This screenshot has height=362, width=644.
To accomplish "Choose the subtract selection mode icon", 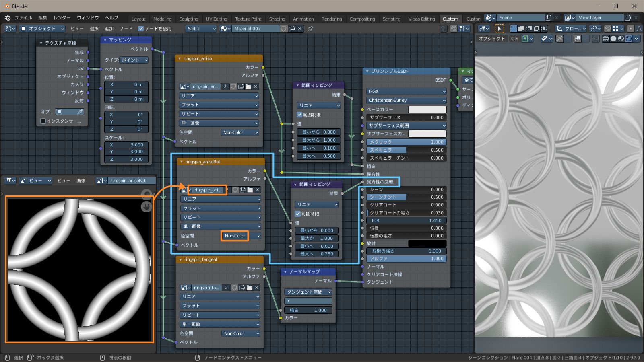I will tap(529, 29).
